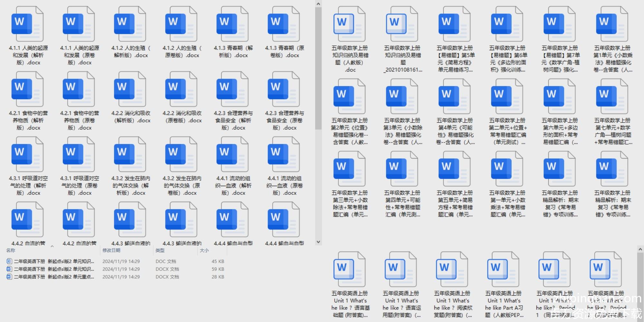644x322 pixels.
Task: Open the 二年级英语下册 单元重点 list entry
Action: click(x=54, y=277)
